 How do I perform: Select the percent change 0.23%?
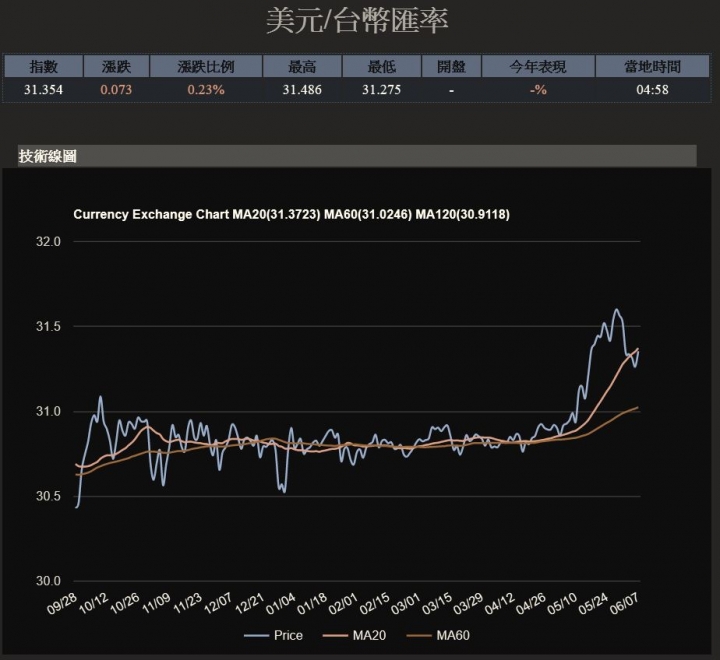tap(206, 90)
